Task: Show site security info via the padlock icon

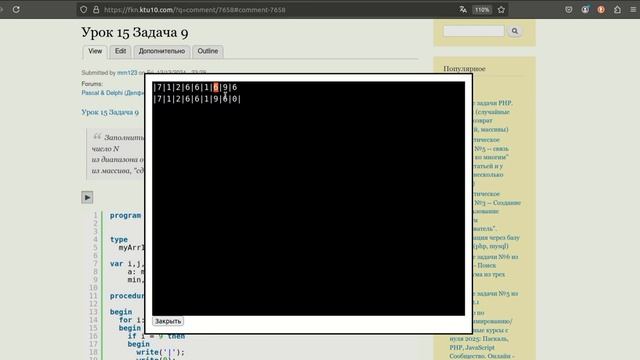Action: click(96, 9)
